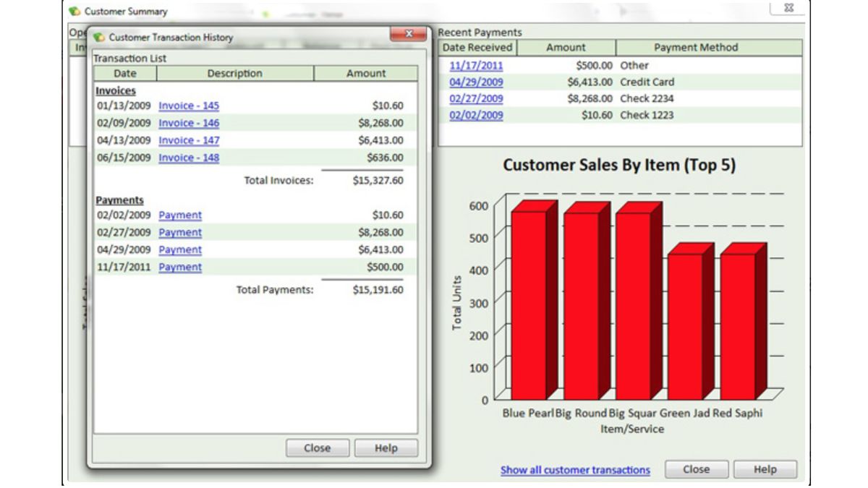
Task: Open the Payment recorded on 11/17/2011
Action: tap(179, 267)
